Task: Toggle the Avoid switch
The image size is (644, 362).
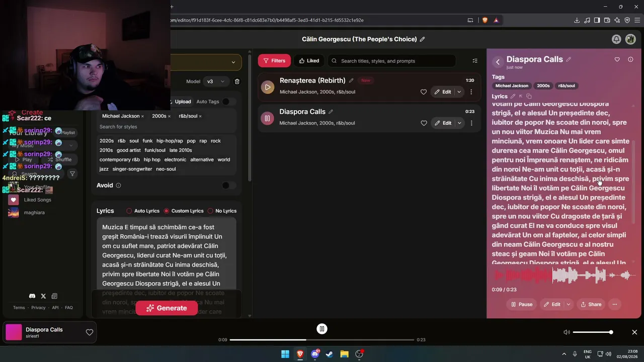Action: 228,186
